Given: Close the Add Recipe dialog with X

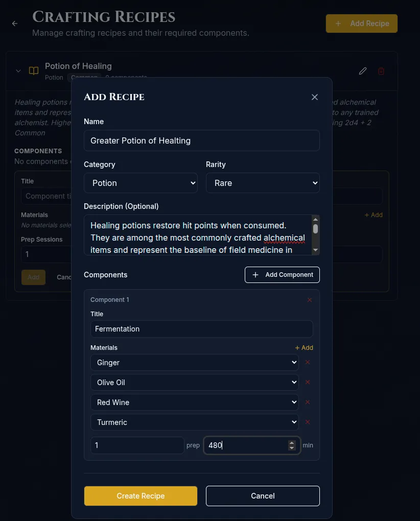Looking at the screenshot, I should coord(315,97).
